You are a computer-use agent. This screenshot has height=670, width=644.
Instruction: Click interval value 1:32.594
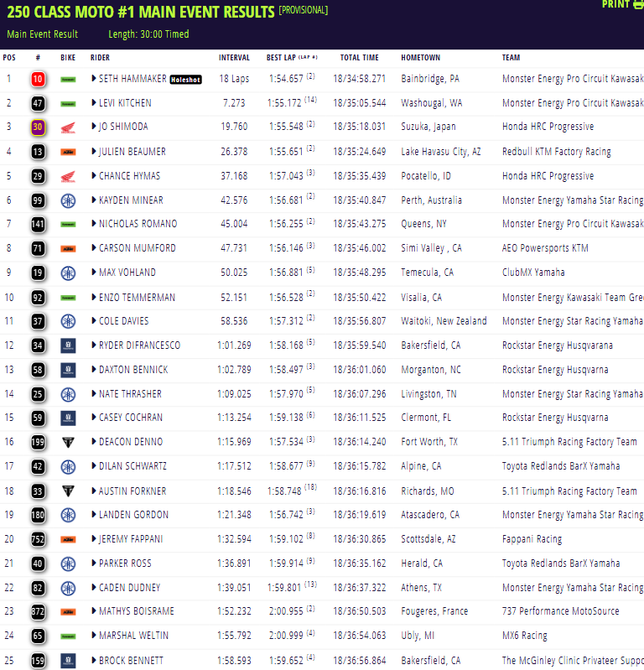tap(234, 539)
